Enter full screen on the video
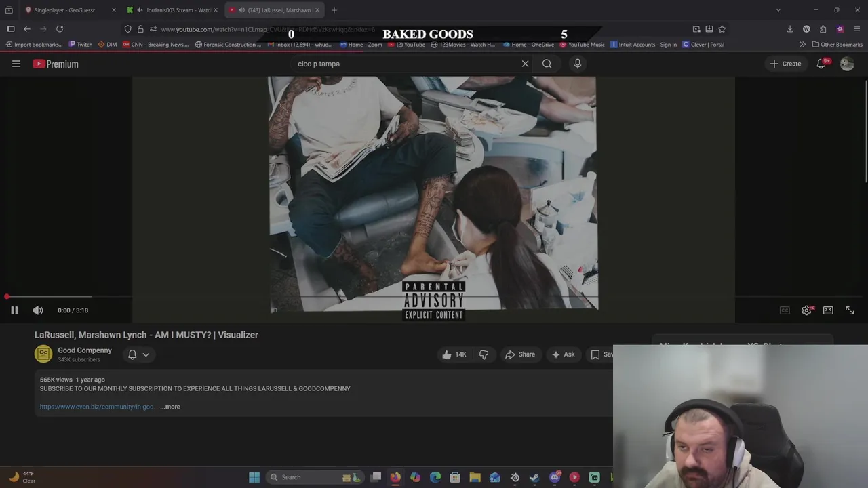 click(x=850, y=310)
